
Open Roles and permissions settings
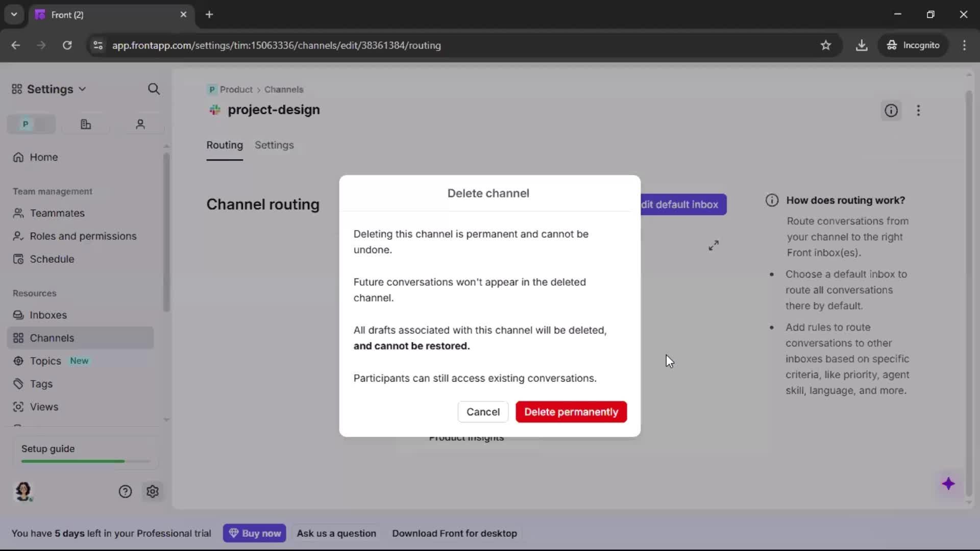click(83, 236)
